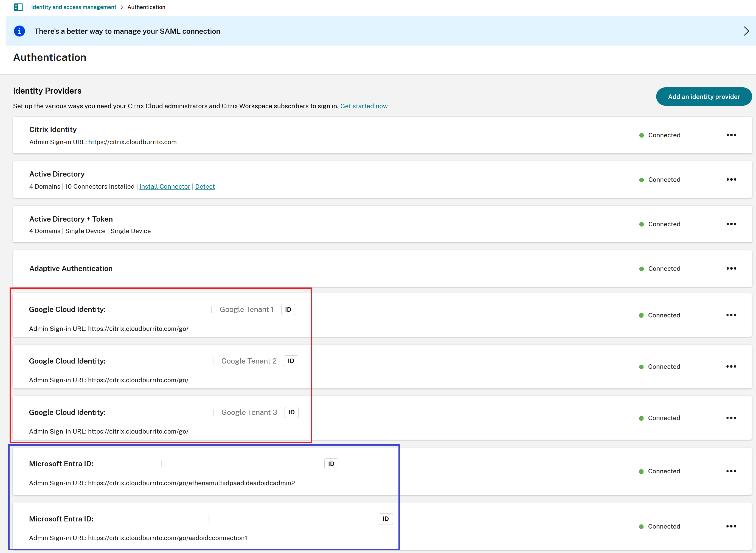
Task: Click Connected status for Citrix Identity
Action: coord(660,135)
